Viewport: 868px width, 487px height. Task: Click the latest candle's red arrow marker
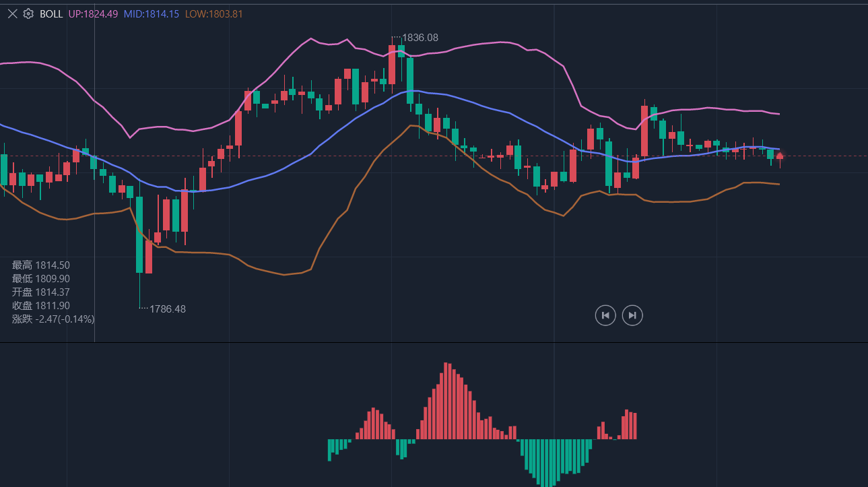(x=780, y=156)
